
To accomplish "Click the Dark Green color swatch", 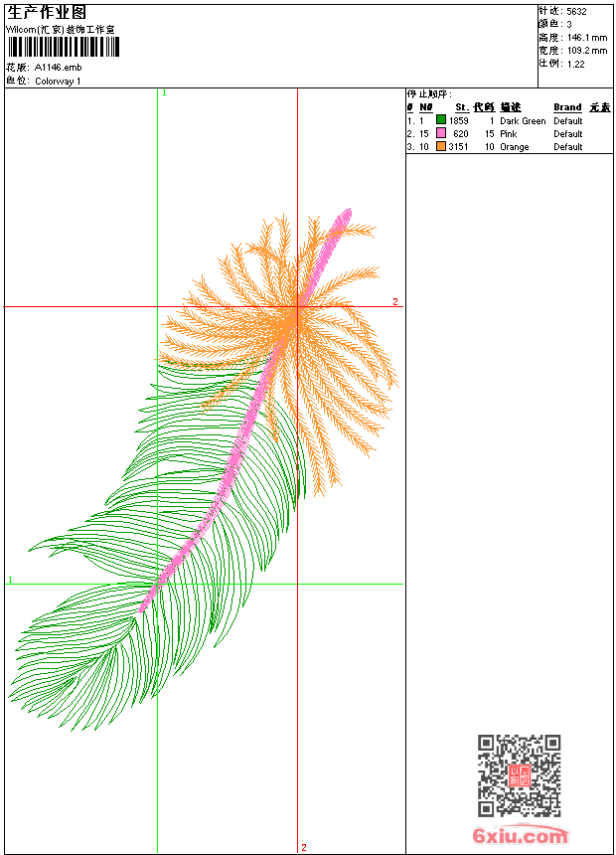I will click(x=440, y=120).
